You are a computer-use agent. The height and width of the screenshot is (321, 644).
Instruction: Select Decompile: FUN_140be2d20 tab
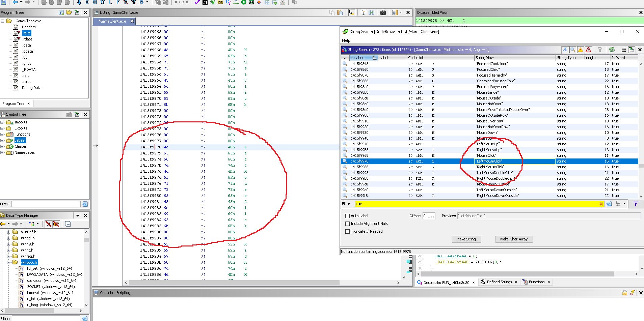click(x=446, y=282)
